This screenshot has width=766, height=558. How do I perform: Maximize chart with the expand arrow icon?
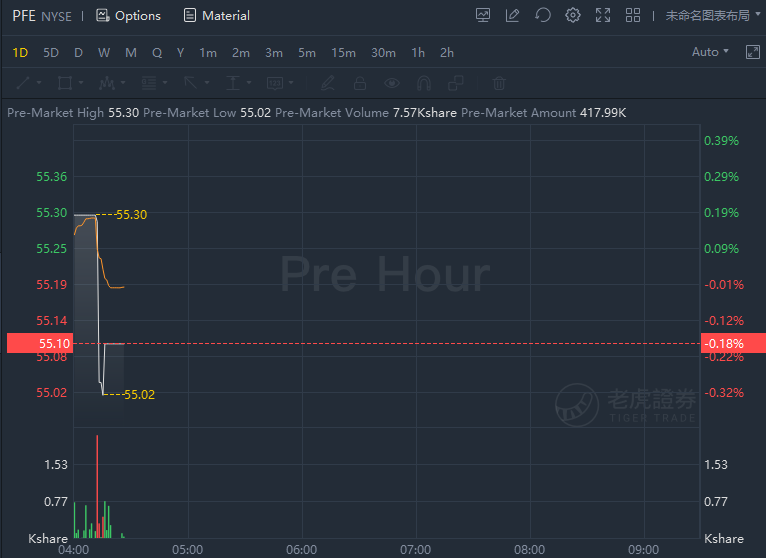click(753, 52)
